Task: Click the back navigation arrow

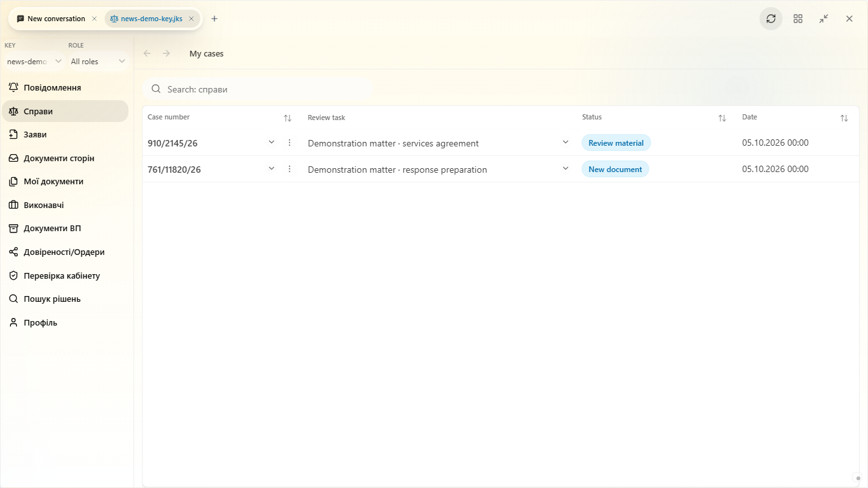Action: point(147,53)
